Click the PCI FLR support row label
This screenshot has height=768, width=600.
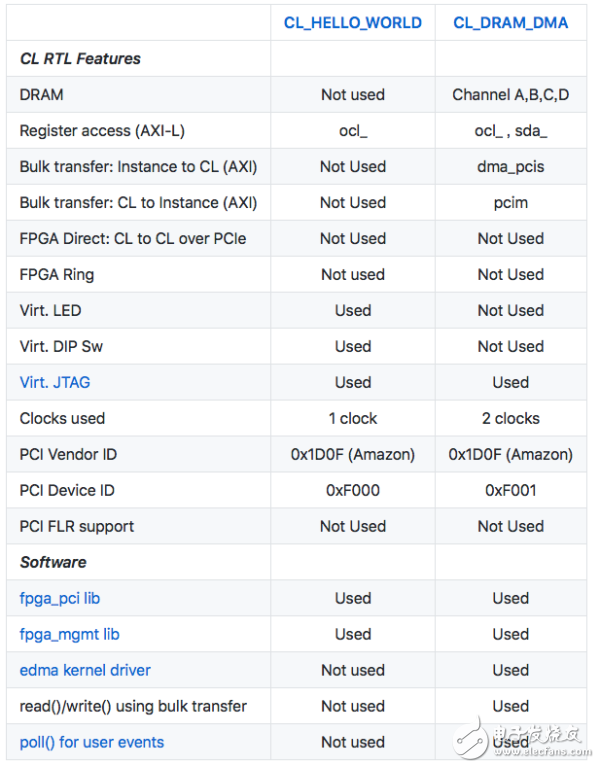coord(77,526)
